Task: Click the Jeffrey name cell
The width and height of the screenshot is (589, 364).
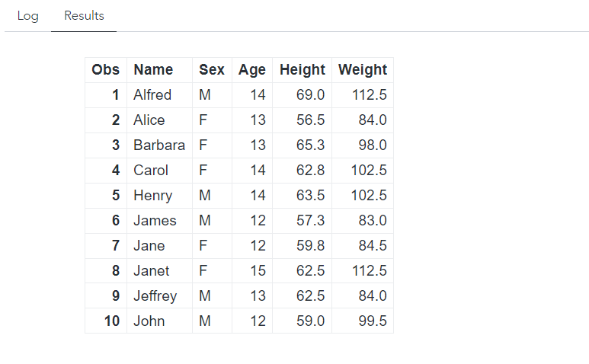Action: [155, 296]
